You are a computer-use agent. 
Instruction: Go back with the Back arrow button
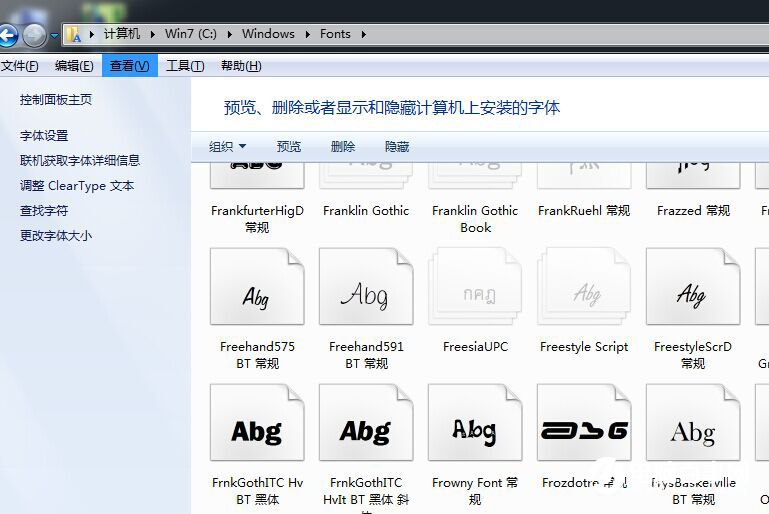pos(7,35)
